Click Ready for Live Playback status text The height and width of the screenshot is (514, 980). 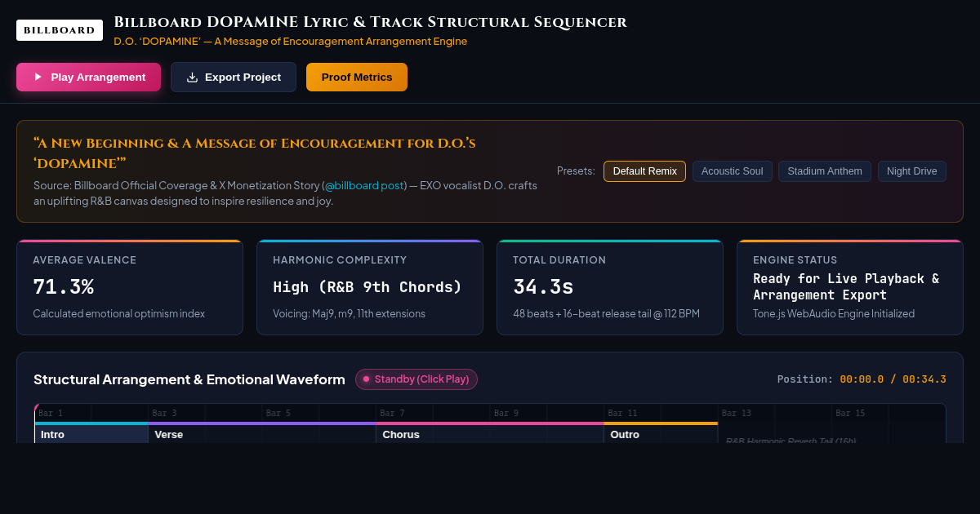(846, 286)
